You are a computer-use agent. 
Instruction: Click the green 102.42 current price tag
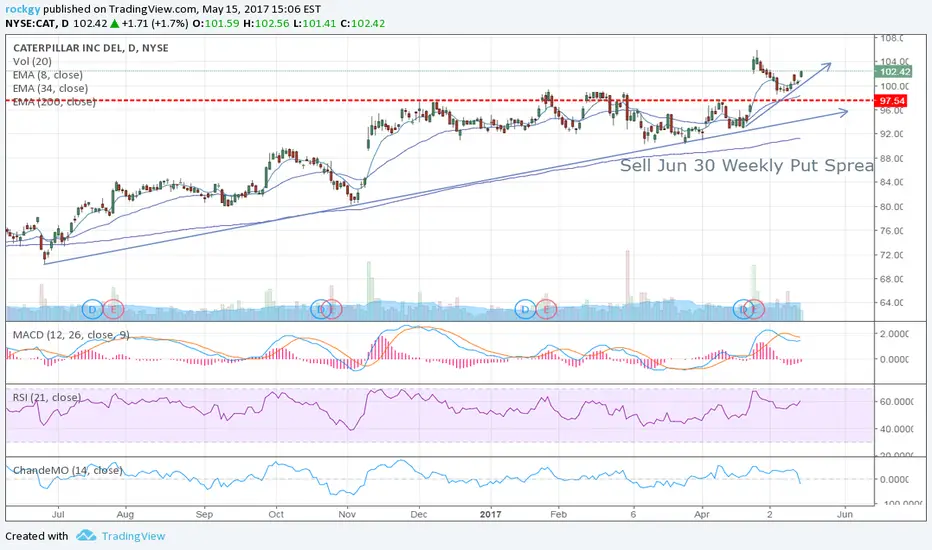892,71
